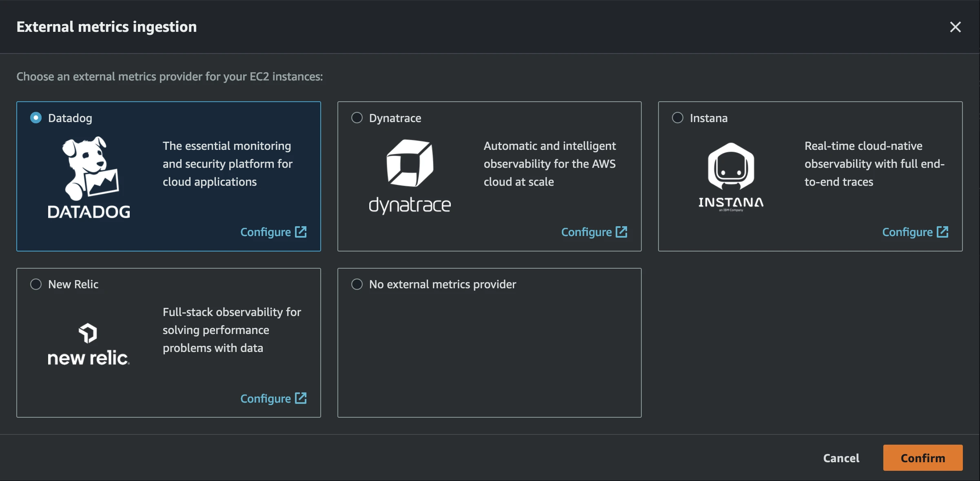Screen dimensions: 980x481
Task: Click external-link icon in Datadog card
Action: point(301,232)
